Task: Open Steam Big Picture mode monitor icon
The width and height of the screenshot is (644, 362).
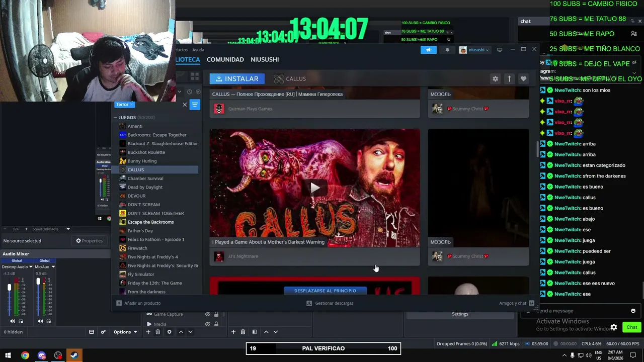Action: pos(500,50)
